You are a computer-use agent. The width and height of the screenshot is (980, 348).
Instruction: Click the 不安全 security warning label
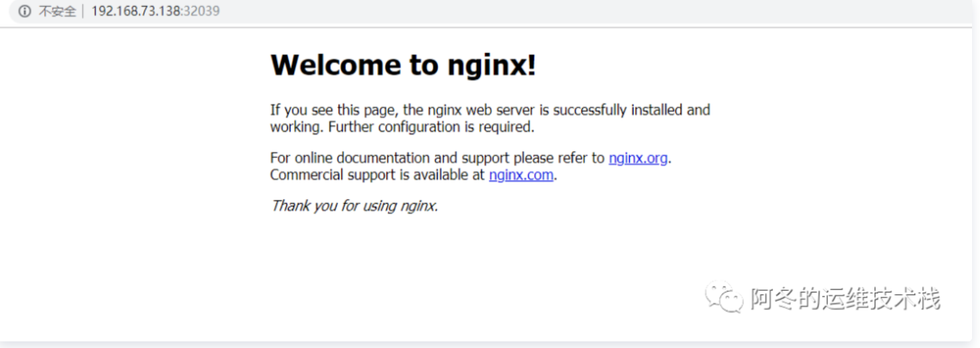tap(57, 11)
